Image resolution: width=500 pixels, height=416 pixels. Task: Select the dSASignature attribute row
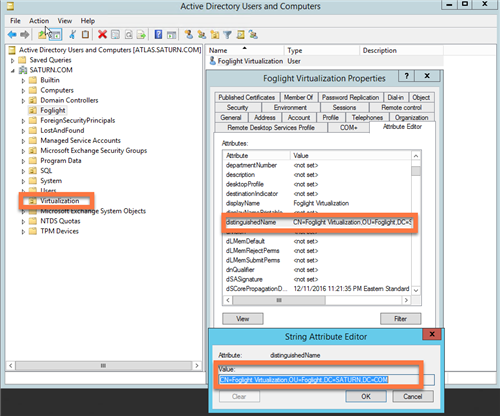pos(317,279)
